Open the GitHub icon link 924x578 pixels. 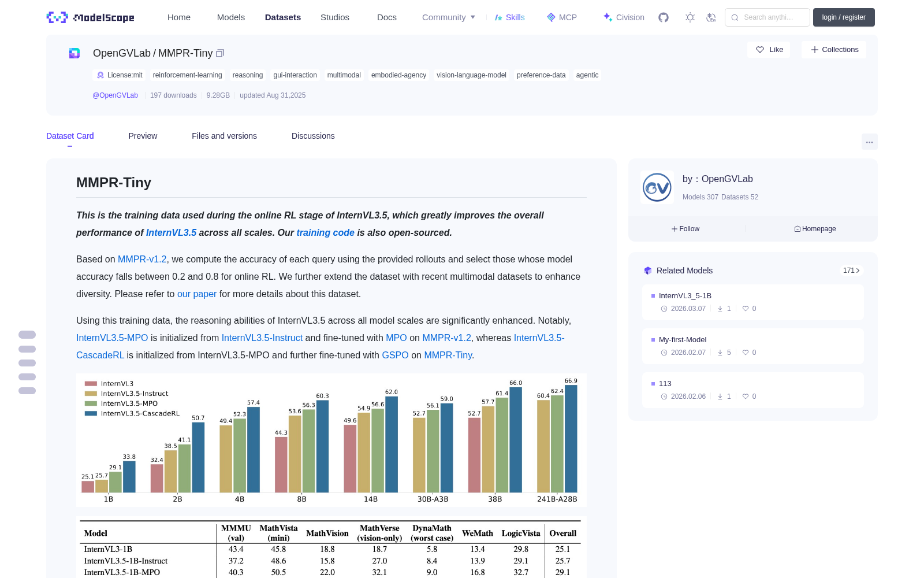coord(664,17)
